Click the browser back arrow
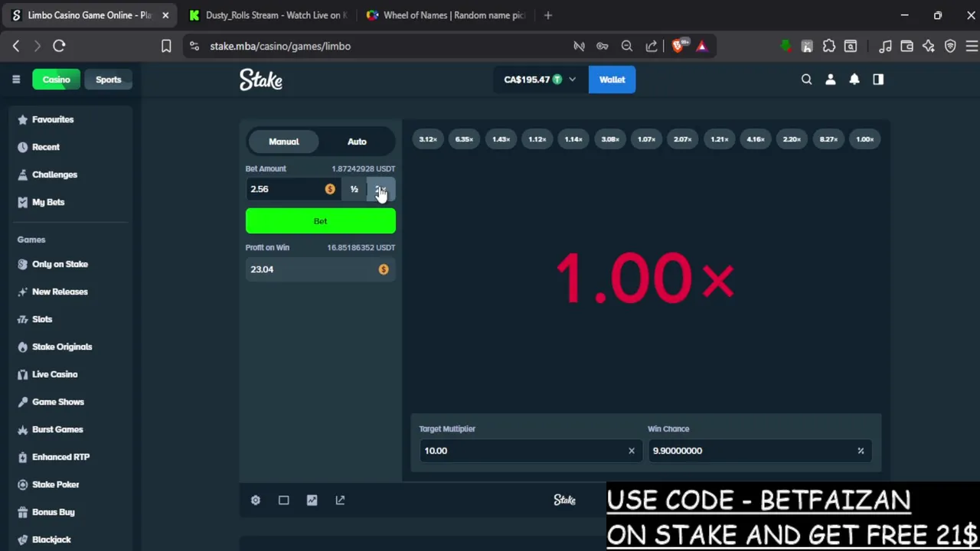The width and height of the screenshot is (980, 551). (16, 46)
